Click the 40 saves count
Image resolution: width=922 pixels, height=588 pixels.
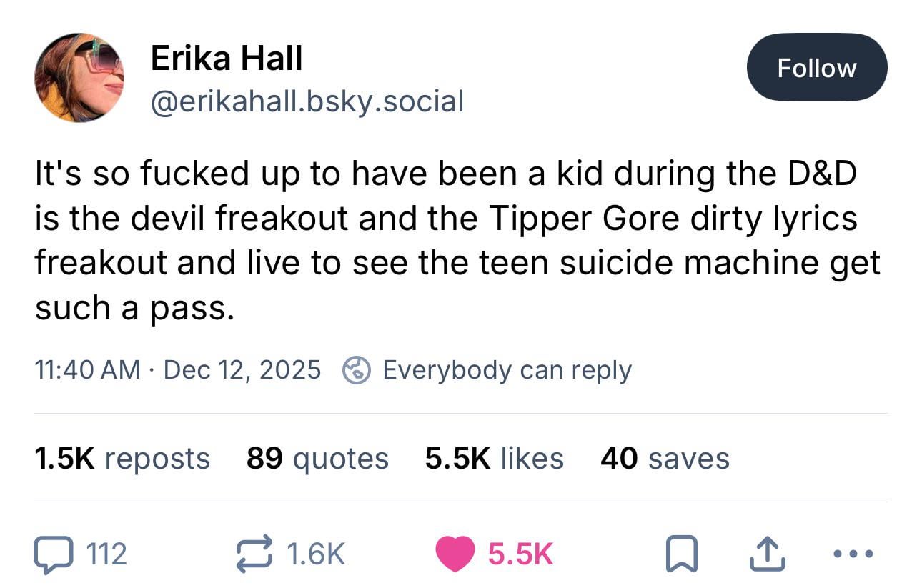point(665,458)
